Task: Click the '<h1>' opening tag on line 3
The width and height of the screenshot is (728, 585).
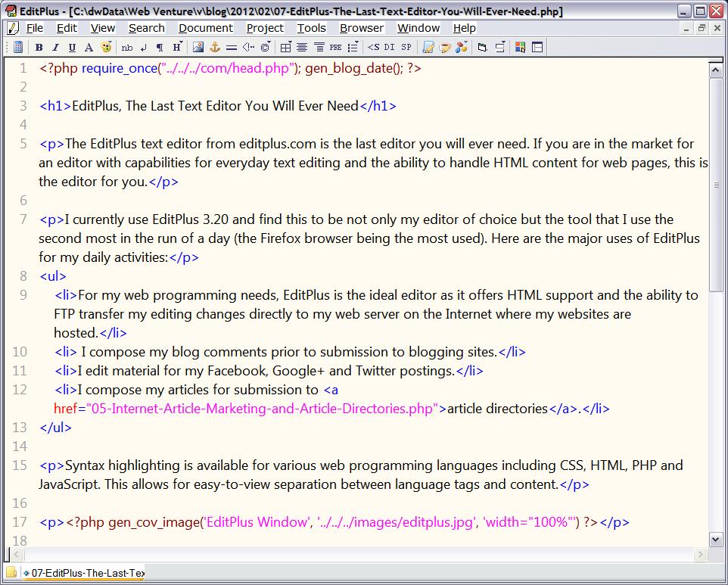Action: pyautogui.click(x=55, y=106)
